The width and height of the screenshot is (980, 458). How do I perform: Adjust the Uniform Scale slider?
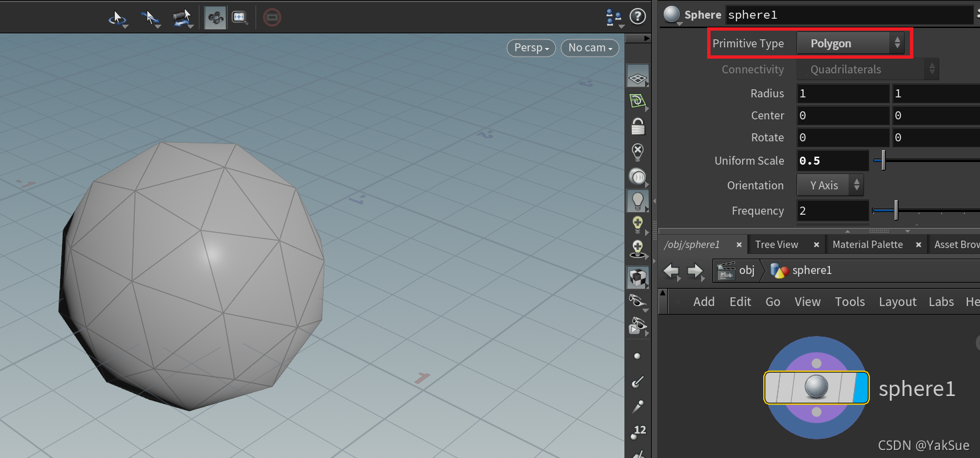point(883,161)
